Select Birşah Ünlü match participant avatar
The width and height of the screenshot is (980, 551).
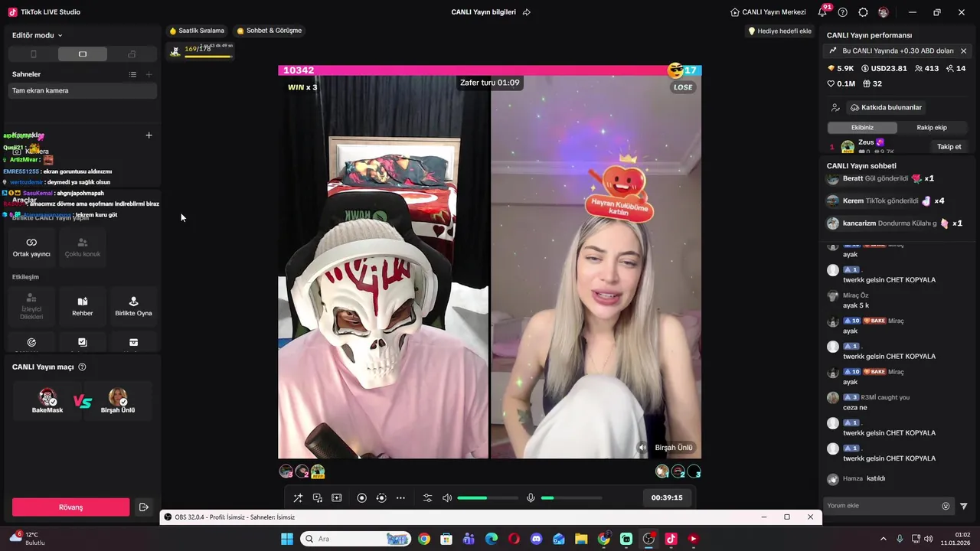118,398
